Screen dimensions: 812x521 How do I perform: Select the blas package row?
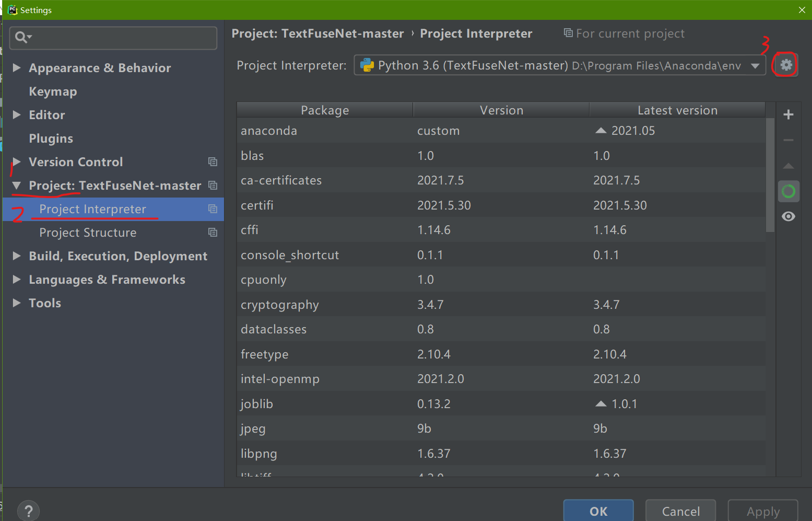501,156
